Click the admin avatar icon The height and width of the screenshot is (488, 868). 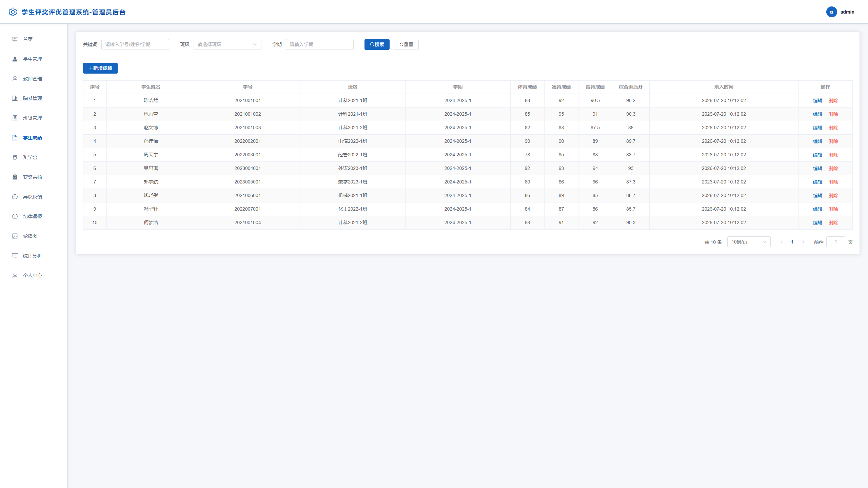click(x=831, y=12)
